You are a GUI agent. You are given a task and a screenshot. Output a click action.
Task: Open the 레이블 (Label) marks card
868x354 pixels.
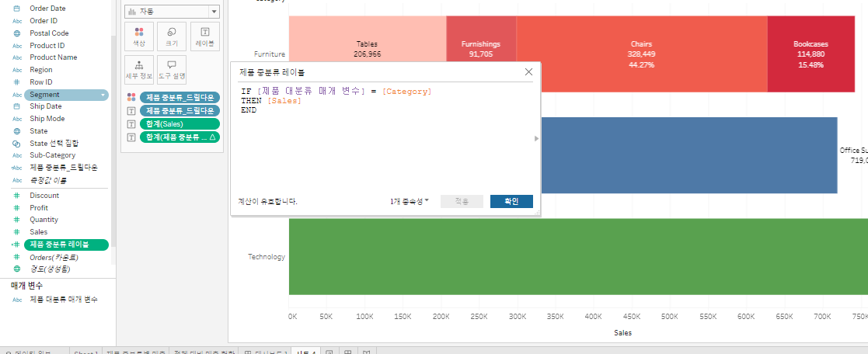205,36
